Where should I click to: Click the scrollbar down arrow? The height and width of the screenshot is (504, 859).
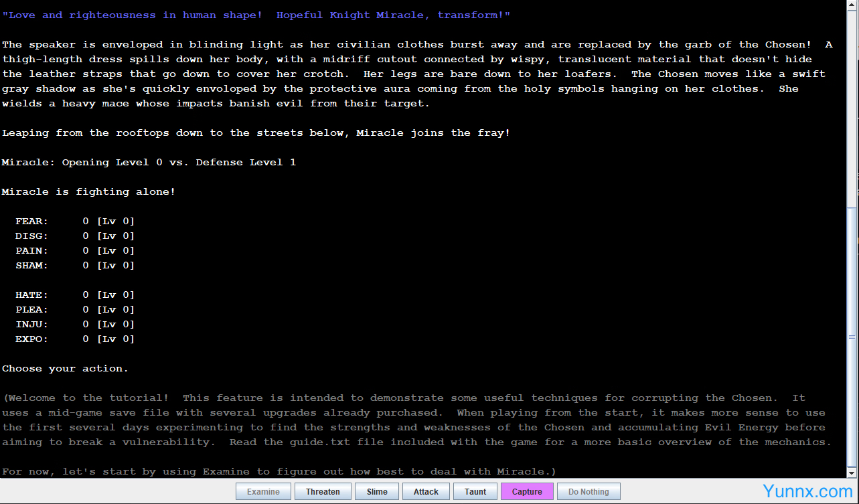852,473
